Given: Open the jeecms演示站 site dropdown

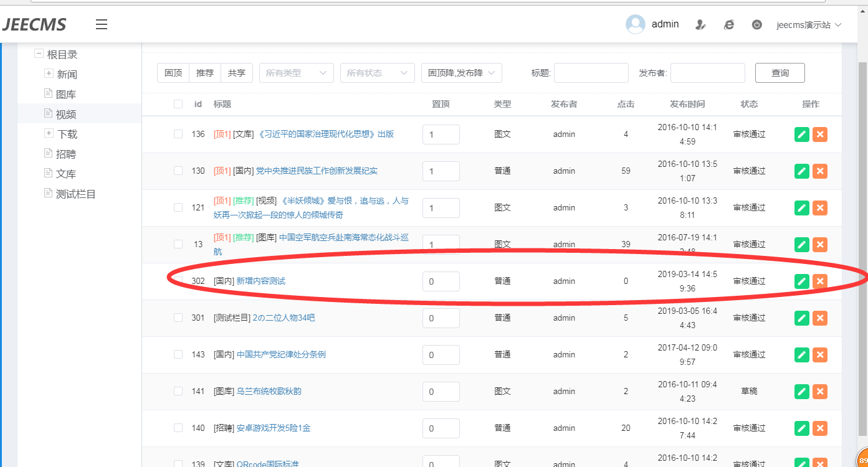Looking at the screenshot, I should (x=809, y=25).
